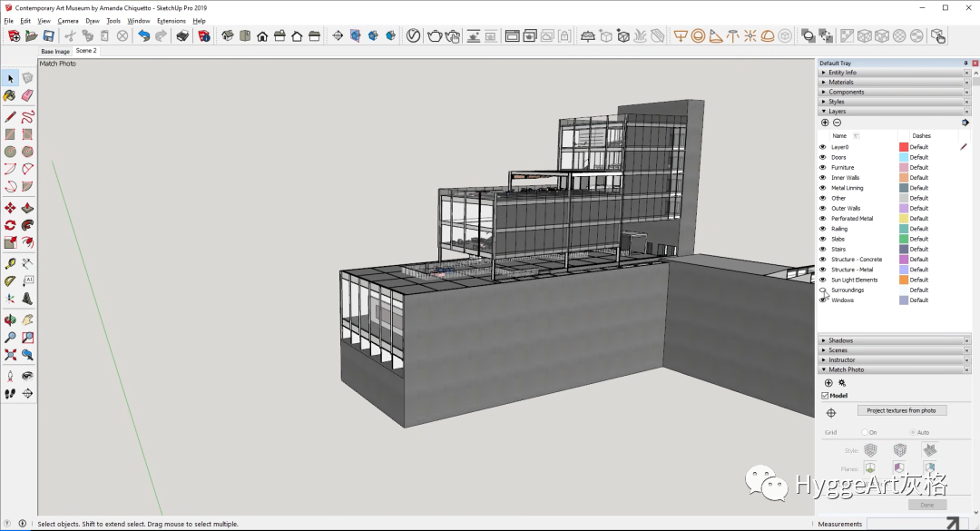Expand the Scenes panel

[x=894, y=350]
